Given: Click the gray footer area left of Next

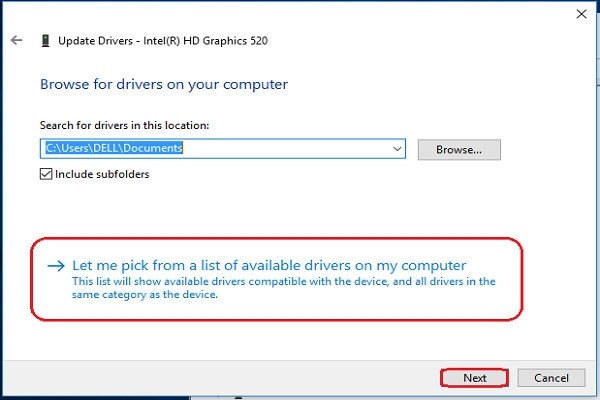Looking at the screenshot, I should tap(220, 378).
